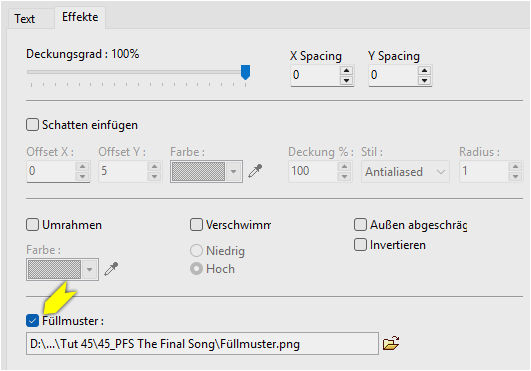Image resolution: width=531 pixels, height=371 pixels.
Task: Open the Stil Antialiased dropdown
Action: tap(405, 172)
